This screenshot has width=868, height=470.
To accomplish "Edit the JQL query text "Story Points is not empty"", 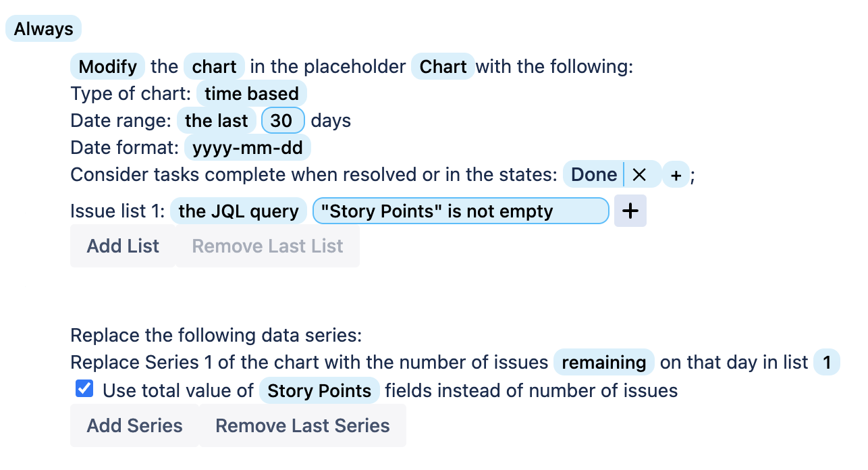I will (x=460, y=211).
